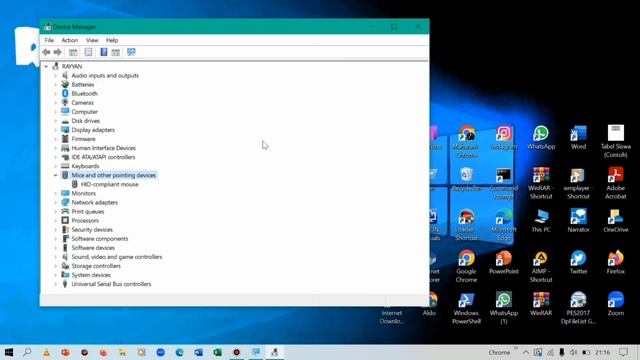Collapse Mice and other pointing devices
Viewport: 640px width, 360px height.
(x=56, y=175)
